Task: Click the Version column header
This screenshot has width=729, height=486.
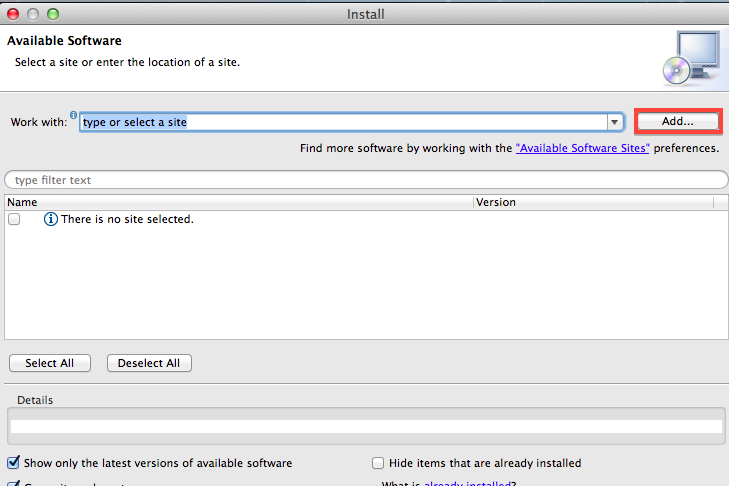Action: [594, 202]
